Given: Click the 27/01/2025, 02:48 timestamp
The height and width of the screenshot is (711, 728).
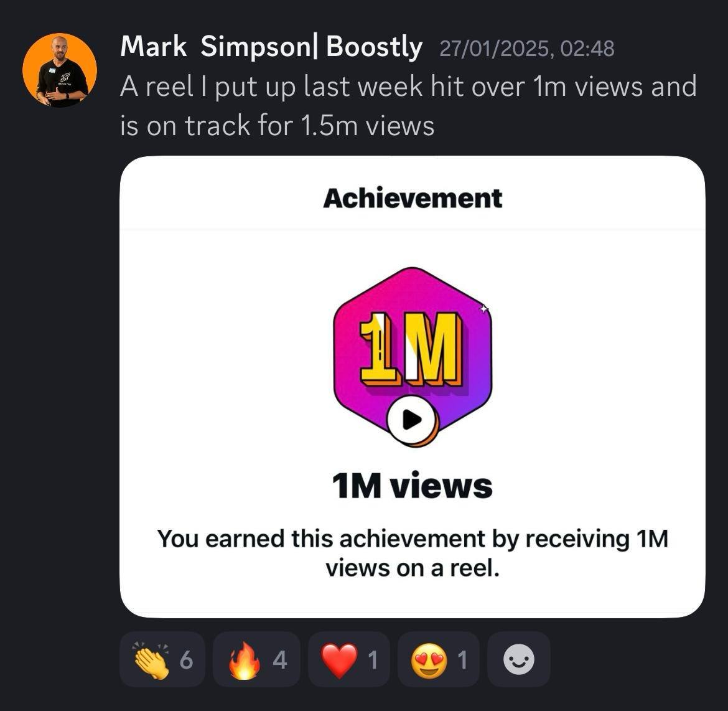Looking at the screenshot, I should (x=527, y=49).
